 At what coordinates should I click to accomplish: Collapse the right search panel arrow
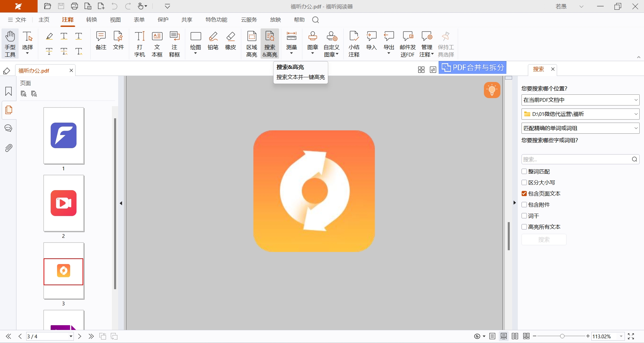click(514, 203)
